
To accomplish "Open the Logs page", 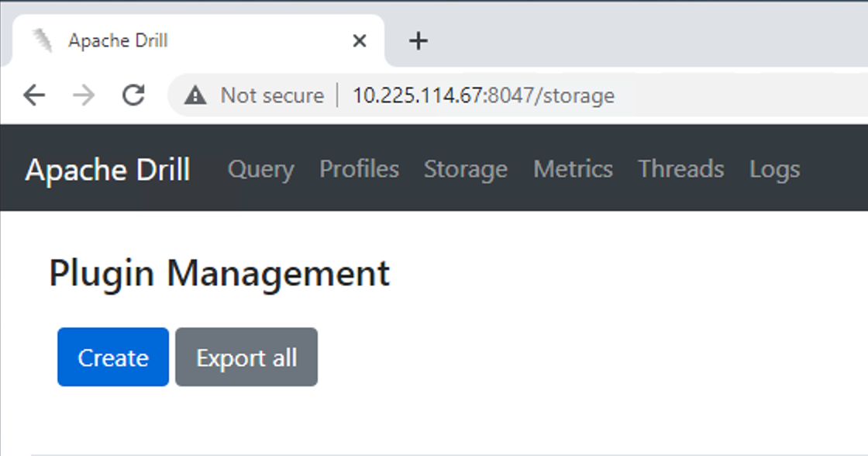I will click(x=774, y=169).
